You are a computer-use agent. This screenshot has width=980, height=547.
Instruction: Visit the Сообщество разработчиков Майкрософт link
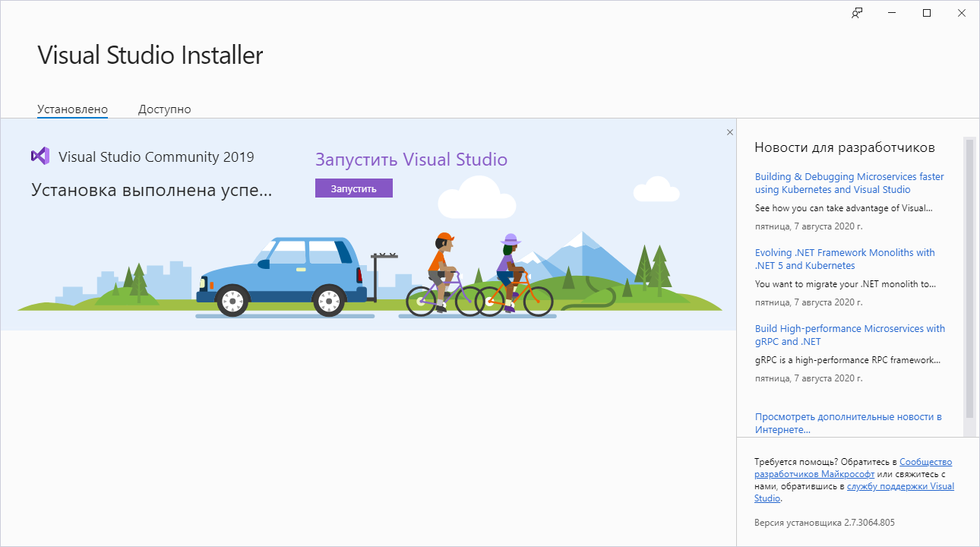925,462
